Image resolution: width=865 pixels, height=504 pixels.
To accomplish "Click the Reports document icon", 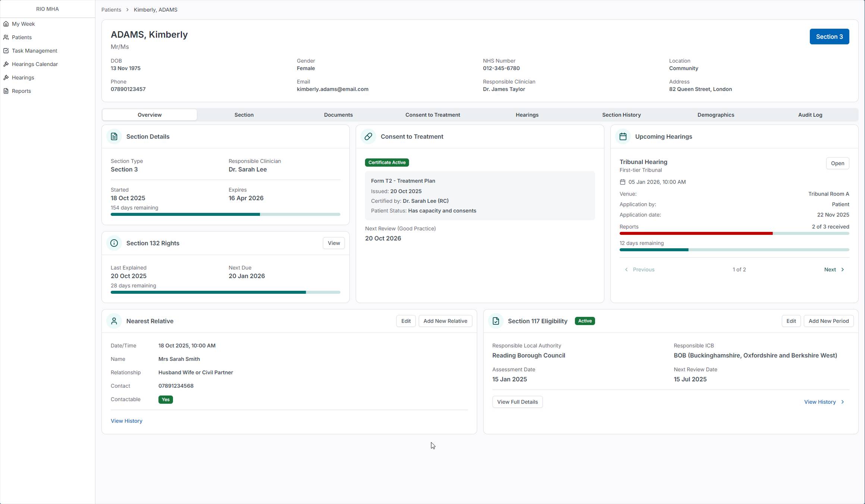I will [x=6, y=91].
